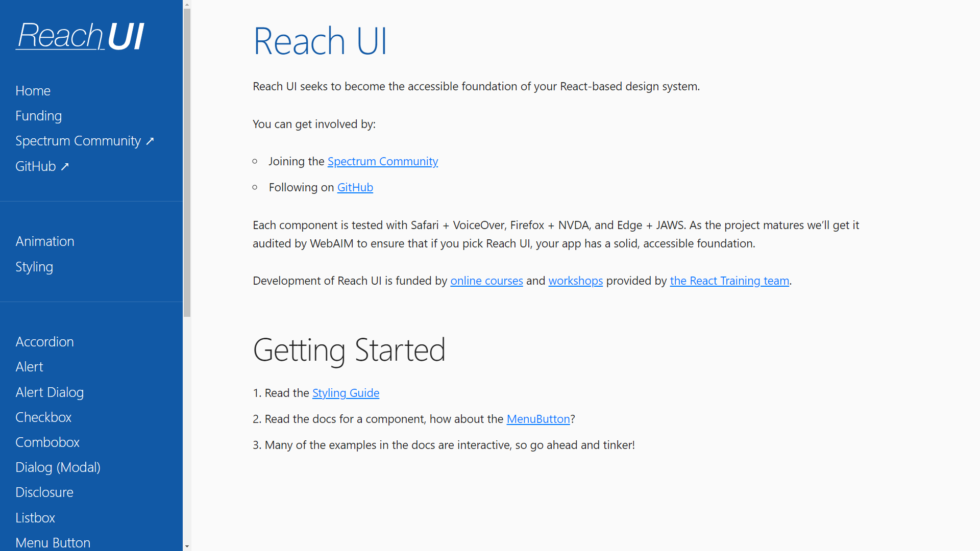This screenshot has width=980, height=551.
Task: Click the Menu Button sidebar icon
Action: tap(53, 542)
